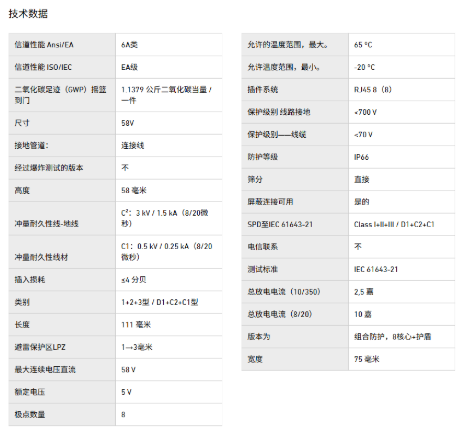The width and height of the screenshot is (466, 436).
Task: Click the '最大连续电压直流' label cell
Action: tap(62, 370)
